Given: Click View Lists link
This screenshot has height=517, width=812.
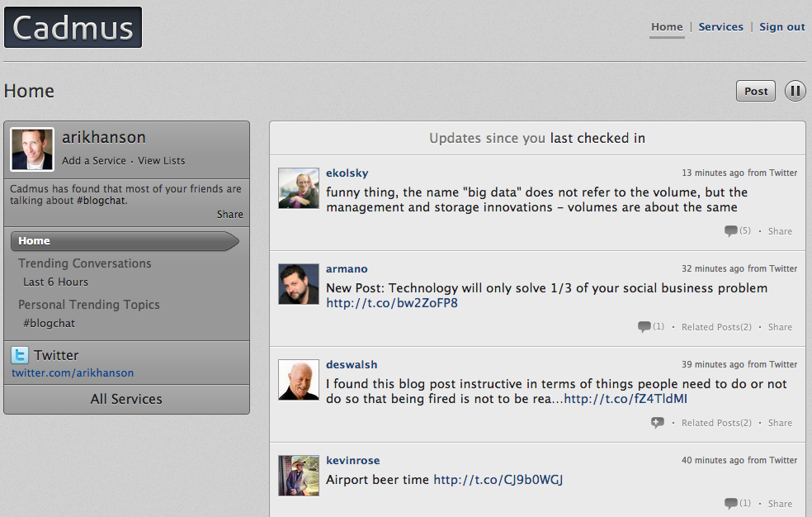Looking at the screenshot, I should 161,160.
